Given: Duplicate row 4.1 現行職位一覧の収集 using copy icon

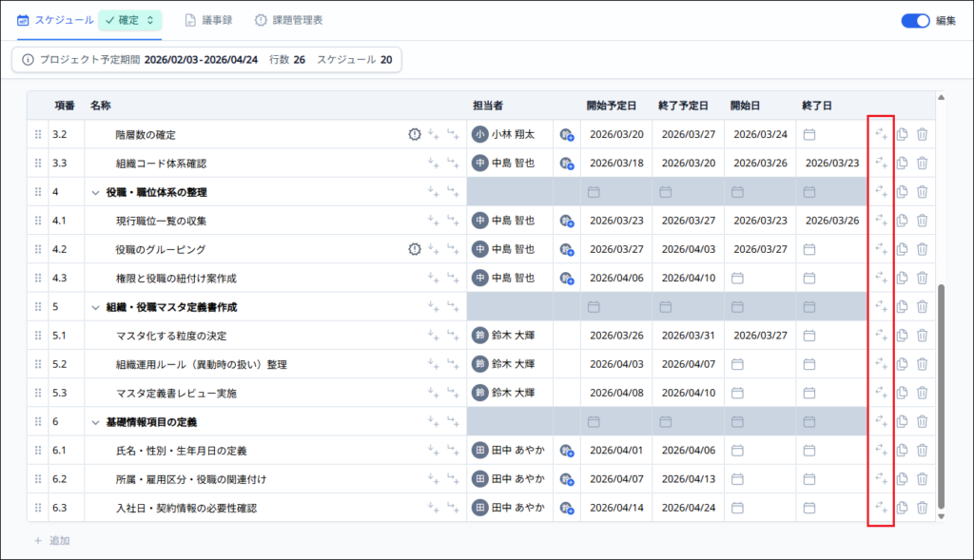Looking at the screenshot, I should 902,221.
